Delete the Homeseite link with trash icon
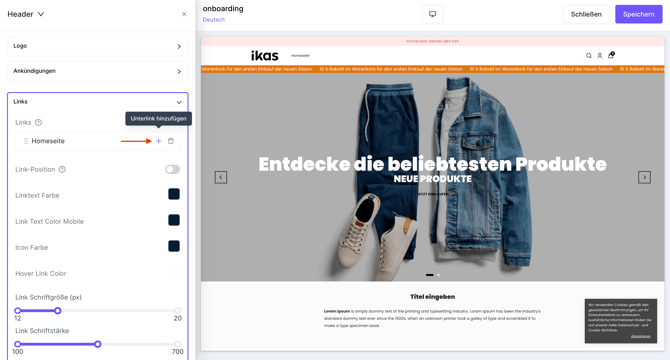Image resolution: width=670 pixels, height=360 pixels. (x=170, y=141)
